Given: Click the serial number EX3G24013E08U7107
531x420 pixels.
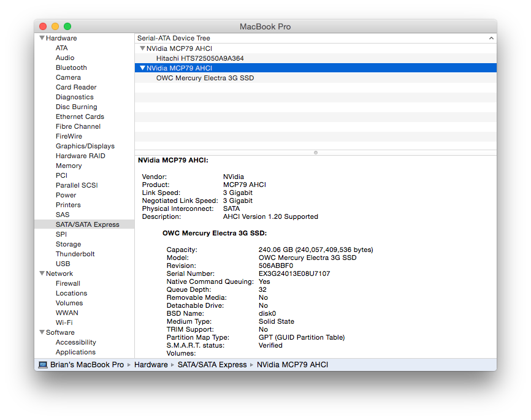Looking at the screenshot, I should 294,273.
